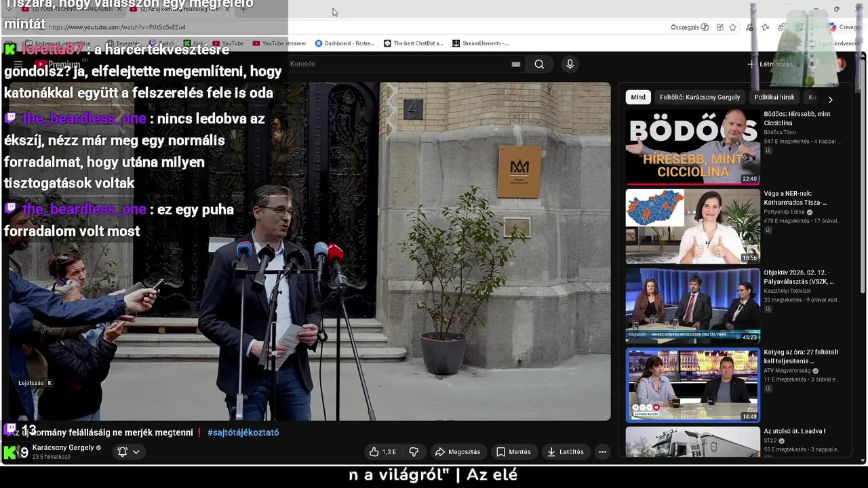Image resolution: width=868 pixels, height=488 pixels.
Task: Open the Keszthelyi Televízió channel name
Action: (787, 291)
